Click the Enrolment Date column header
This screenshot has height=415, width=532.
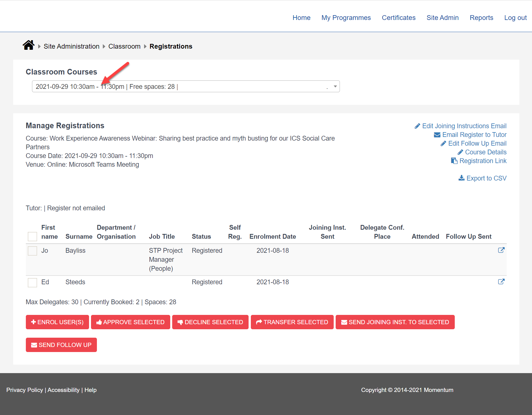(x=273, y=236)
